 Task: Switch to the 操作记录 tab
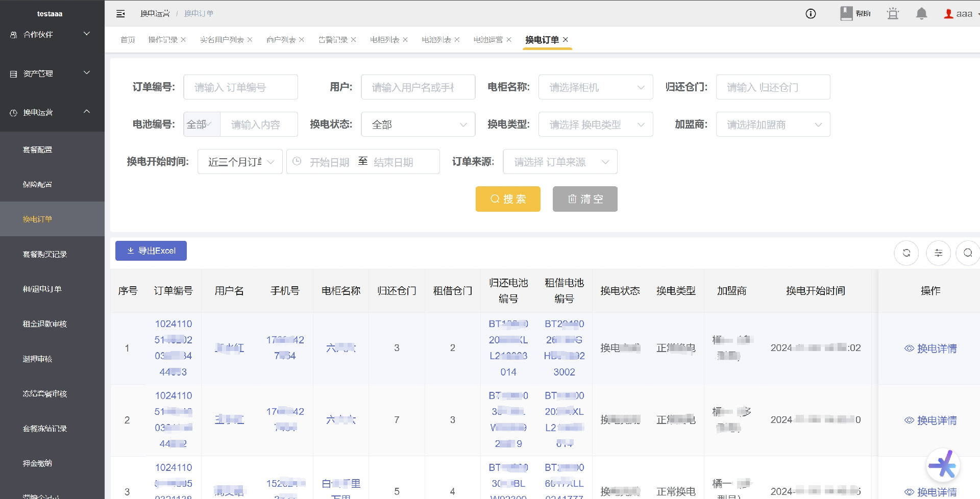click(x=163, y=40)
